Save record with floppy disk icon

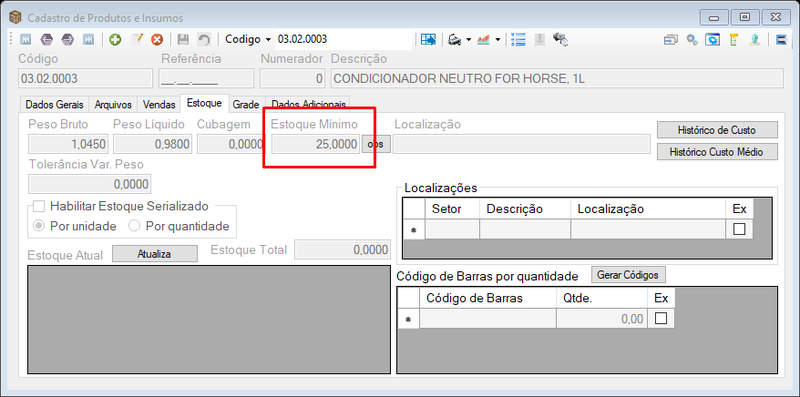click(183, 39)
